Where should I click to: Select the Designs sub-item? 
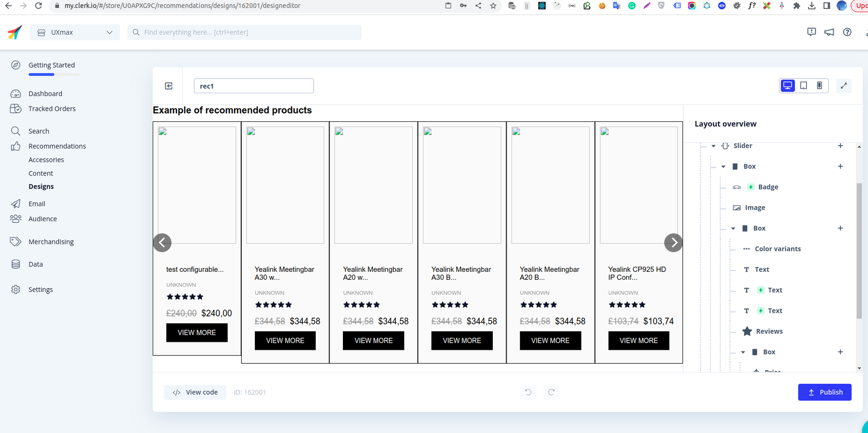coord(41,187)
